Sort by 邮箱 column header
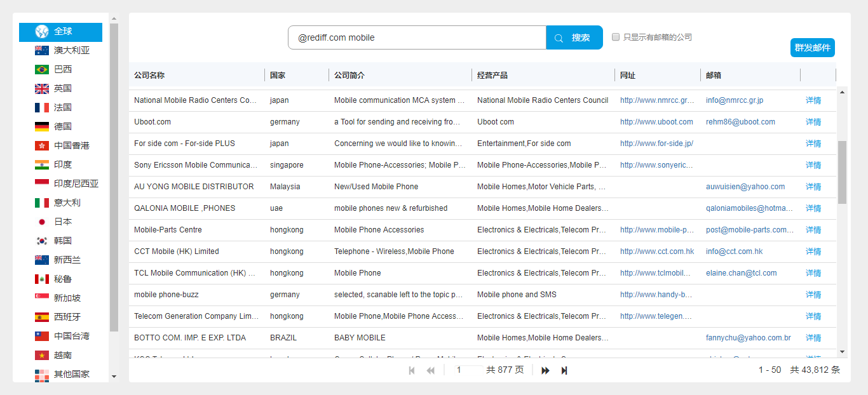The height and width of the screenshot is (395, 868). [714, 75]
